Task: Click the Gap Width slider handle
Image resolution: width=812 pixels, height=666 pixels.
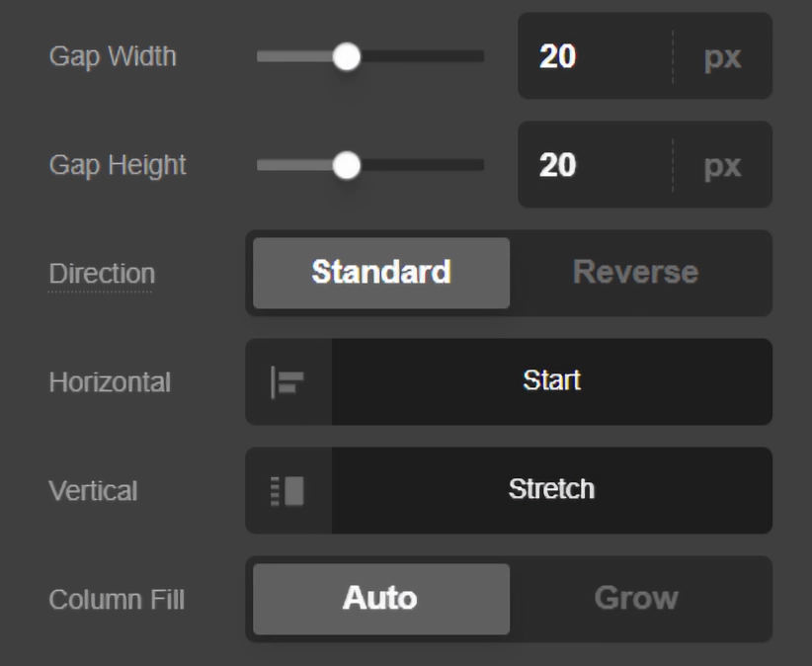Action: 347,57
